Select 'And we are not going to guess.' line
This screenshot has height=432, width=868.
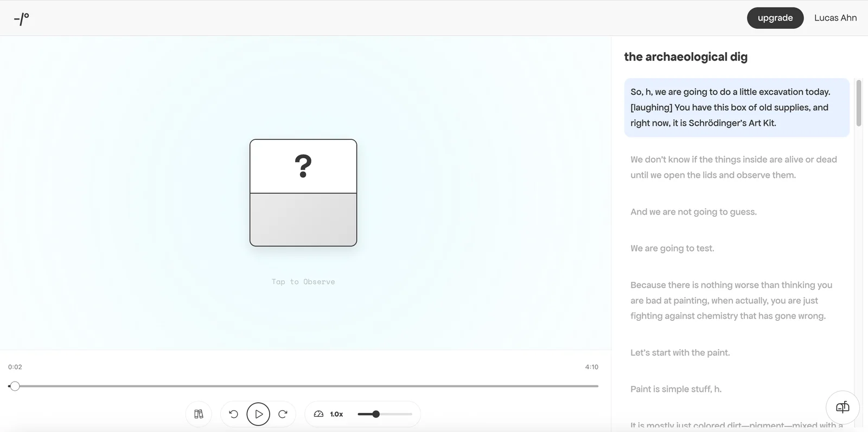point(693,212)
